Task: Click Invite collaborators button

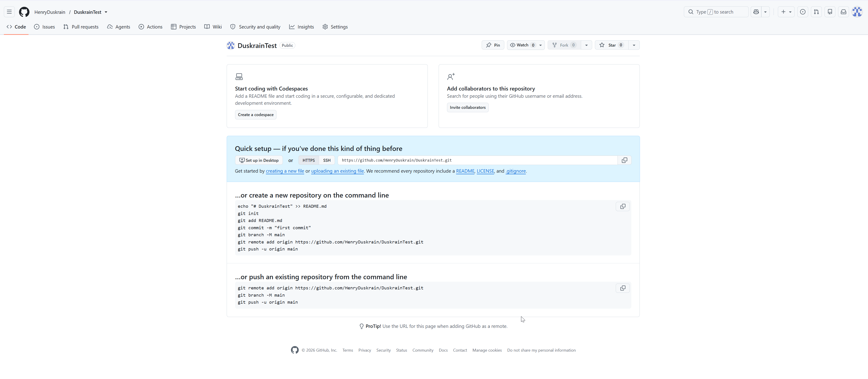Action: (x=468, y=107)
